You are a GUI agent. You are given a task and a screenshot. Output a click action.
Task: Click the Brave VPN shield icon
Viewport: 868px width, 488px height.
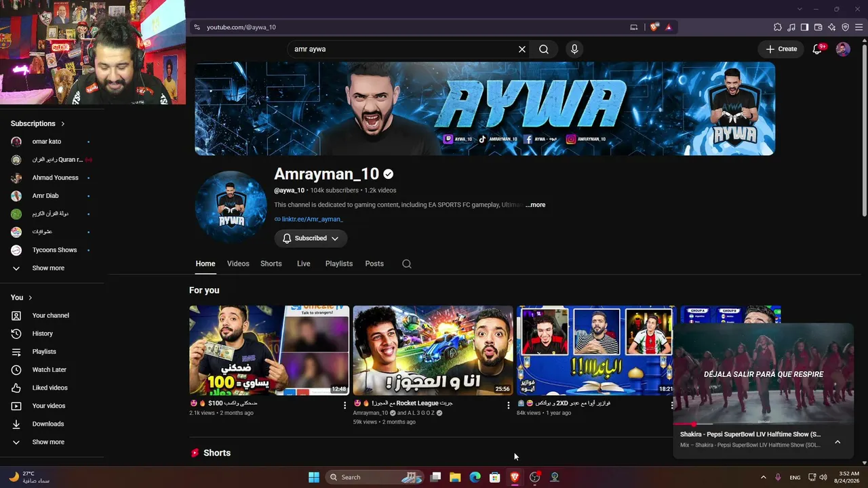pyautogui.click(x=846, y=27)
